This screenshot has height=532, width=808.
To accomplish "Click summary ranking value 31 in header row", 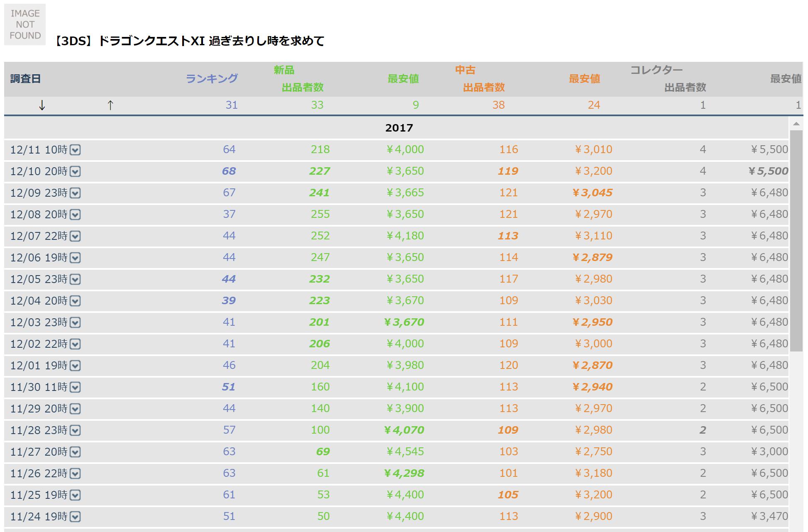I will pyautogui.click(x=232, y=105).
